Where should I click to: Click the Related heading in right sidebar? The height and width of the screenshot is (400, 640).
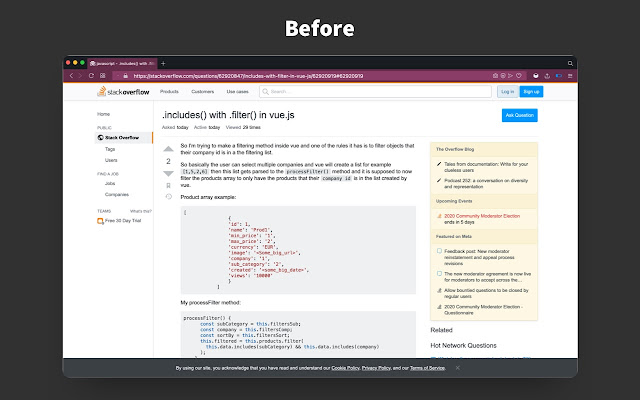point(441,330)
